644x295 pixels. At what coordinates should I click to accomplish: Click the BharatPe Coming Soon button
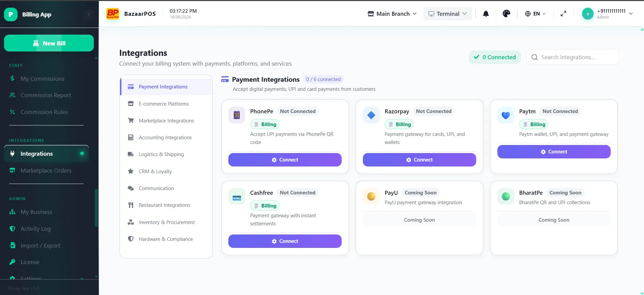(554, 220)
